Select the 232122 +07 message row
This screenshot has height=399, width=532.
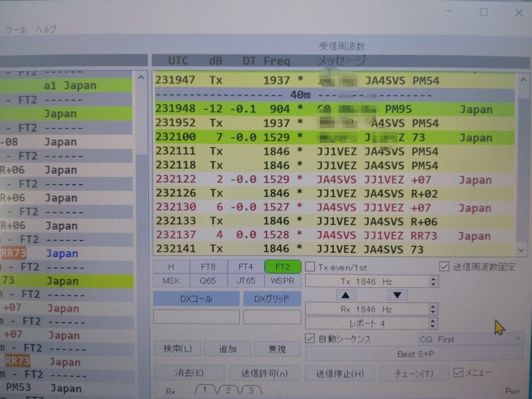335,180
